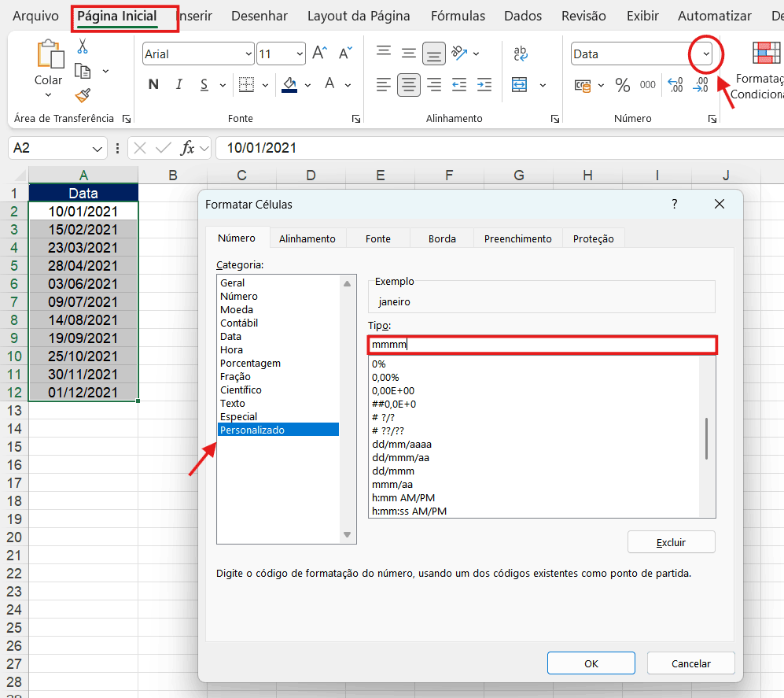Switch to the Dados ribbon tab

pos(522,16)
